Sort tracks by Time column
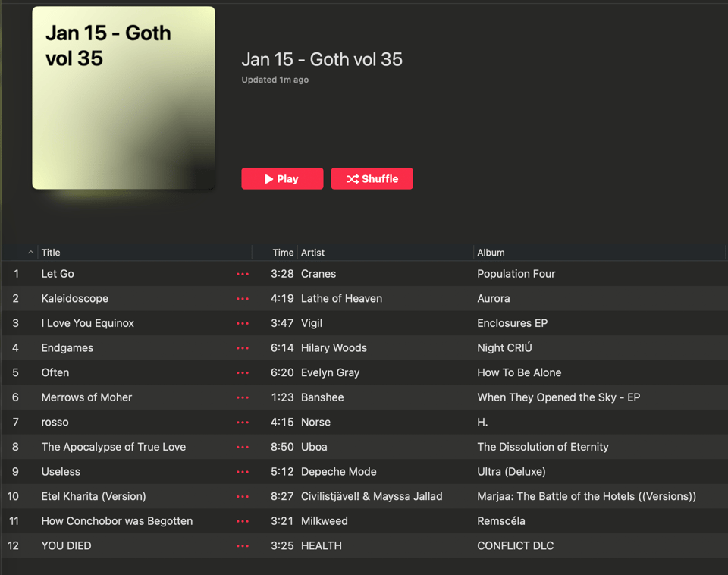Image resolution: width=728 pixels, height=575 pixels. [283, 253]
